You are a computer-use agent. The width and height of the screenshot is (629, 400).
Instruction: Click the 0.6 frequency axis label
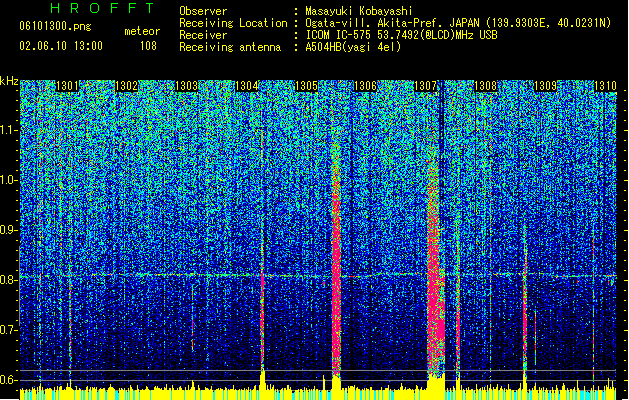8,380
